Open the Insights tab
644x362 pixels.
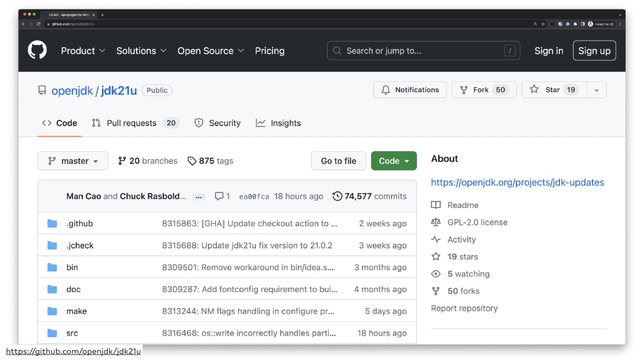pos(278,123)
